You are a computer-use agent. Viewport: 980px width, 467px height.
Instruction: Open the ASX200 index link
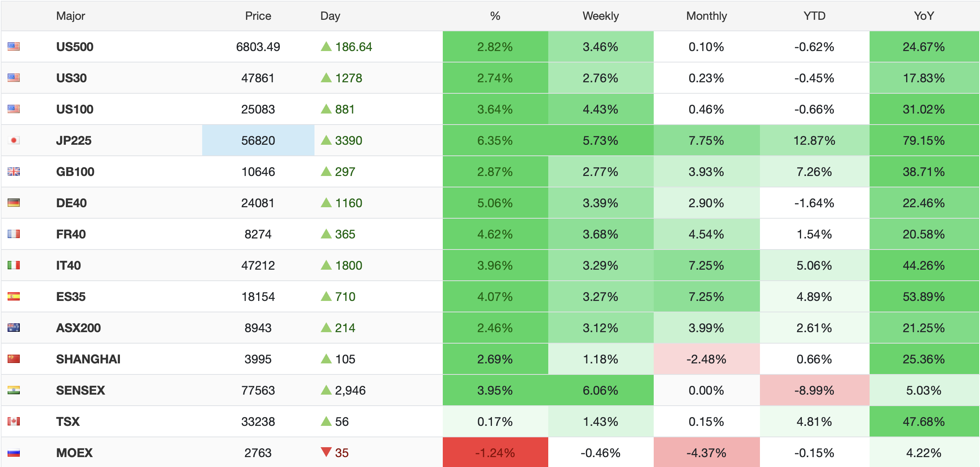[x=78, y=328]
